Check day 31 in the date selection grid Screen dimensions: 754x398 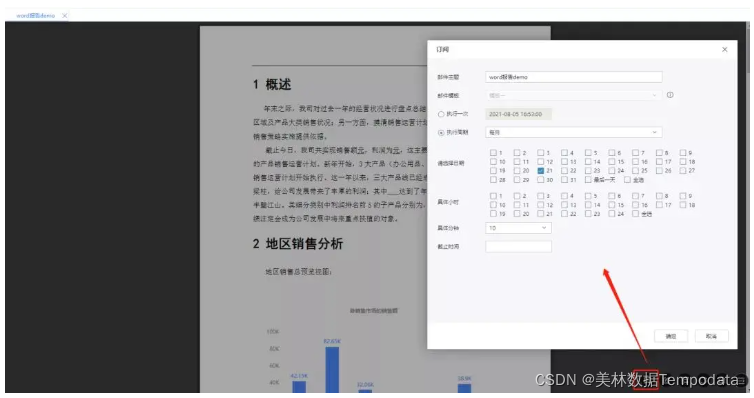pyautogui.click(x=564, y=180)
